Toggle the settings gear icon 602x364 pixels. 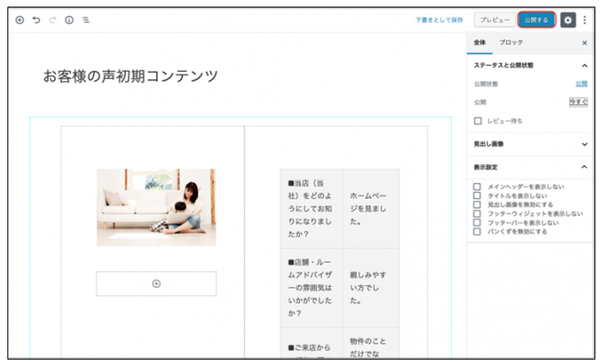pyautogui.click(x=568, y=20)
